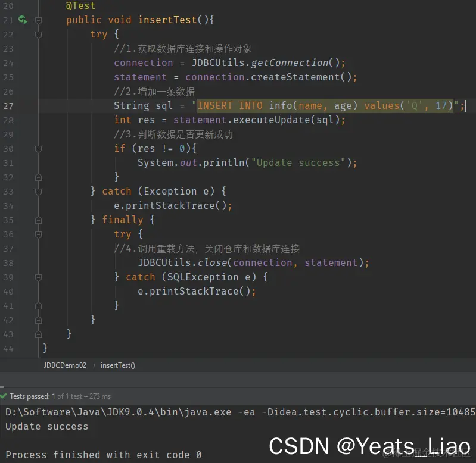Screen dimensions: 476x463
Task: Collapse the catch Exception fold at line 33
Action: point(38,192)
